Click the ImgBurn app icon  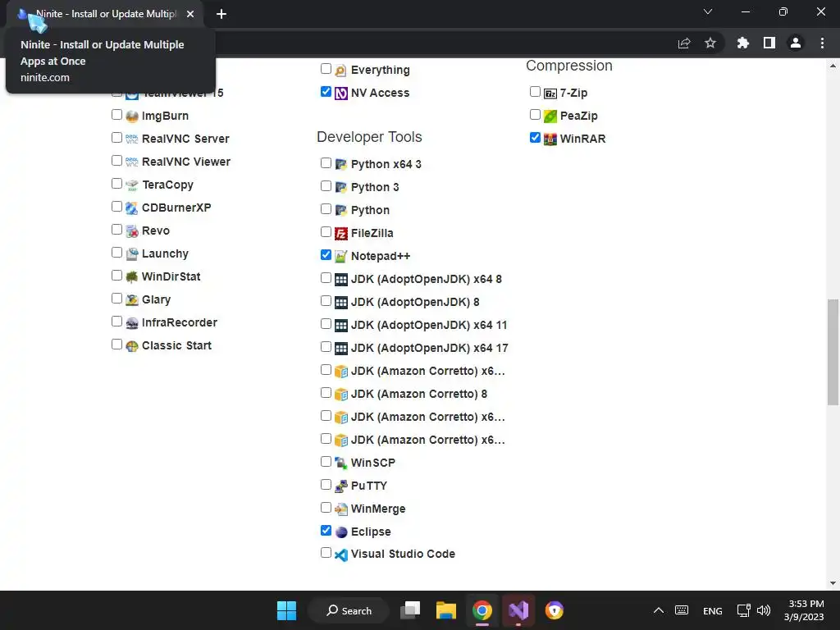132,116
